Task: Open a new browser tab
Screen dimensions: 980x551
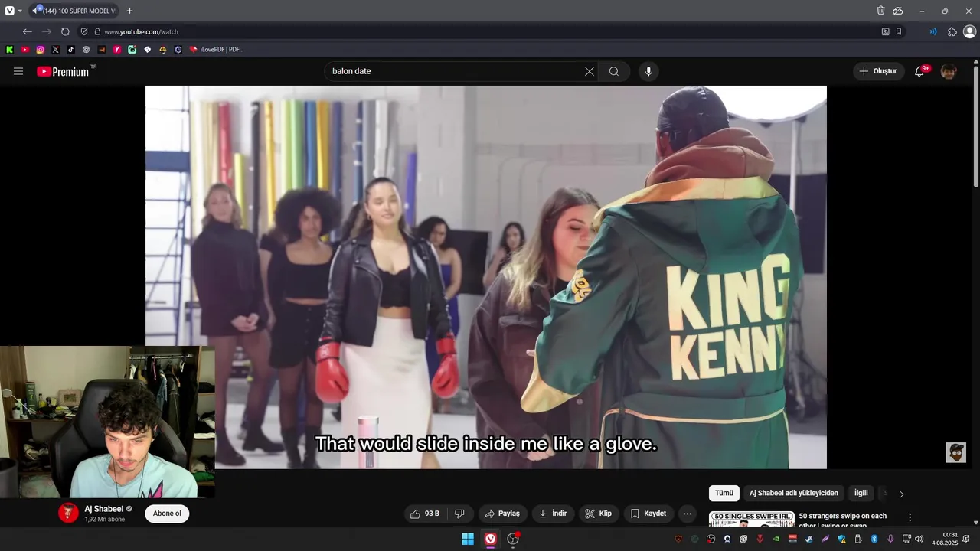Action: point(129,11)
